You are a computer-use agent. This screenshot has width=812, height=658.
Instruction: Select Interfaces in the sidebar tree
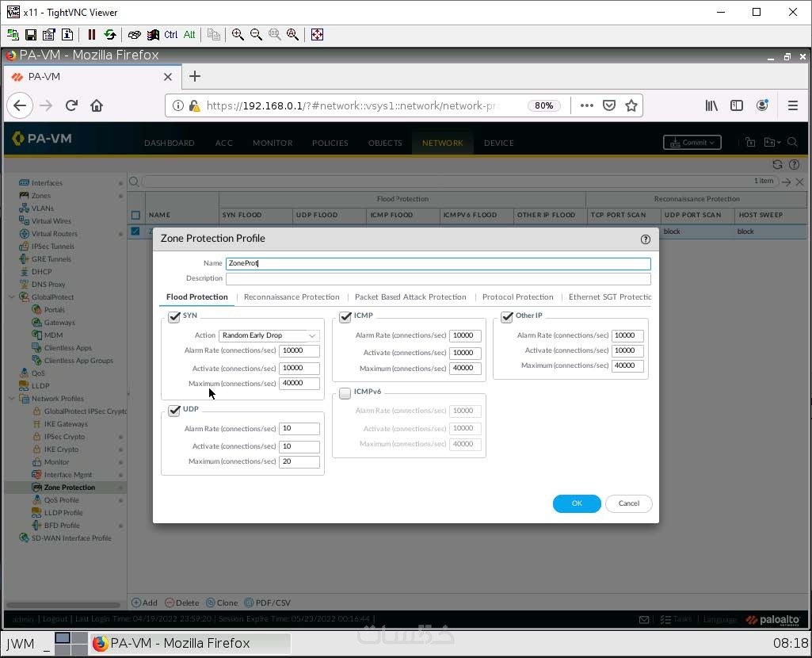point(47,183)
